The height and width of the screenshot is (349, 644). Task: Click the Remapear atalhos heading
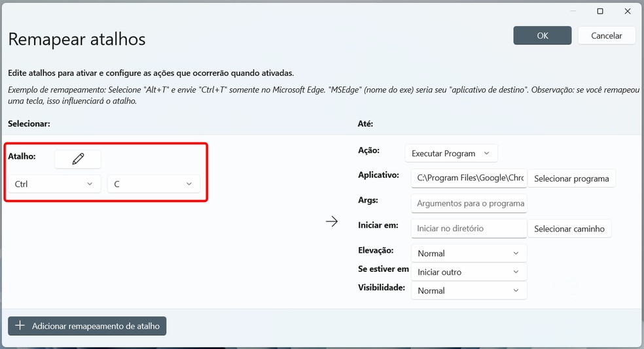(77, 39)
